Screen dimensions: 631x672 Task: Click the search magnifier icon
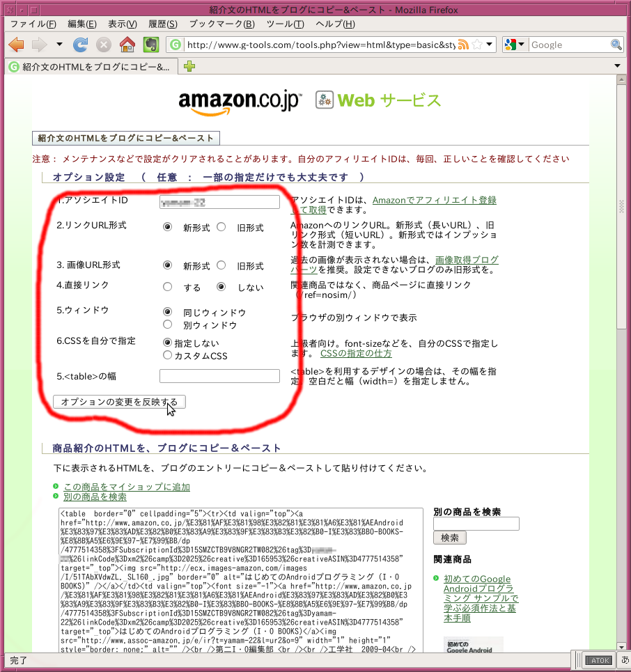coord(616,45)
